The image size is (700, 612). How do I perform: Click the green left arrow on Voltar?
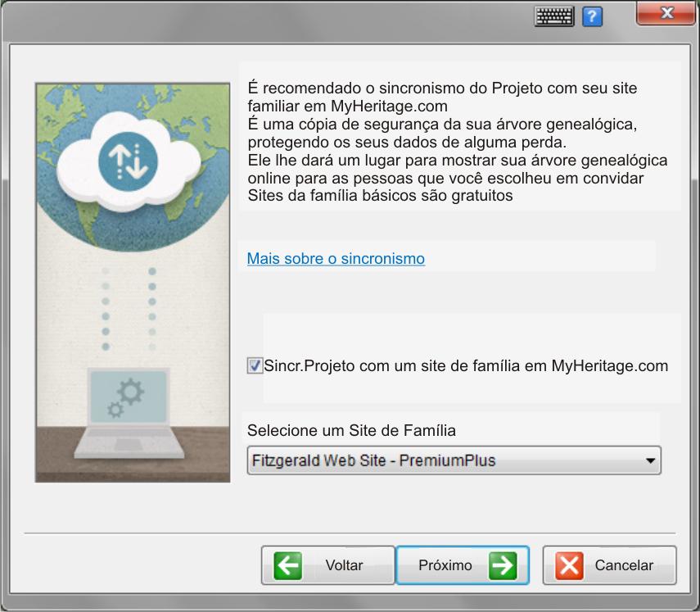[288, 565]
